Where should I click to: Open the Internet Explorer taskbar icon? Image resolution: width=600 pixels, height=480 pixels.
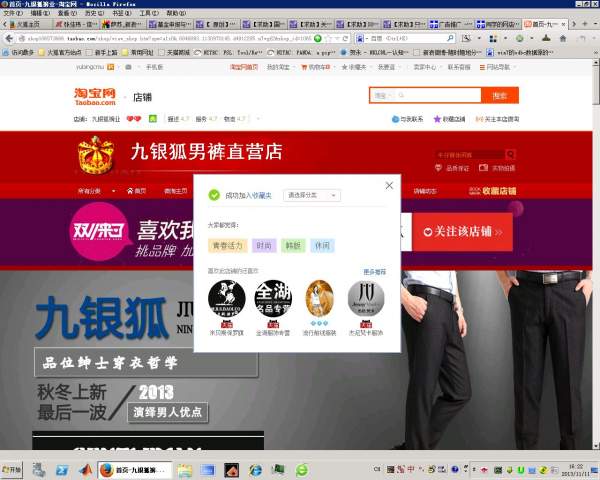(255, 470)
